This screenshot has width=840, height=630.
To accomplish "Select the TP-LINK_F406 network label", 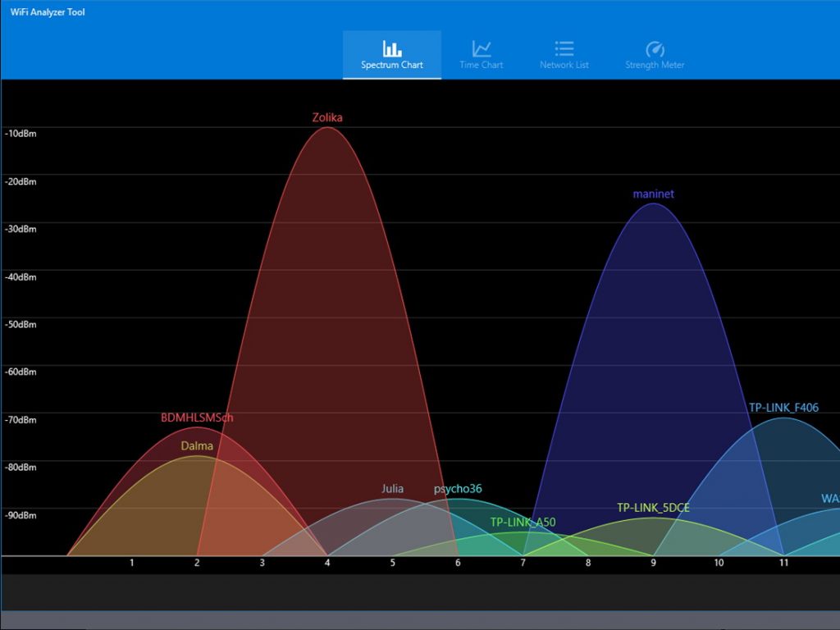I will pos(783,408).
